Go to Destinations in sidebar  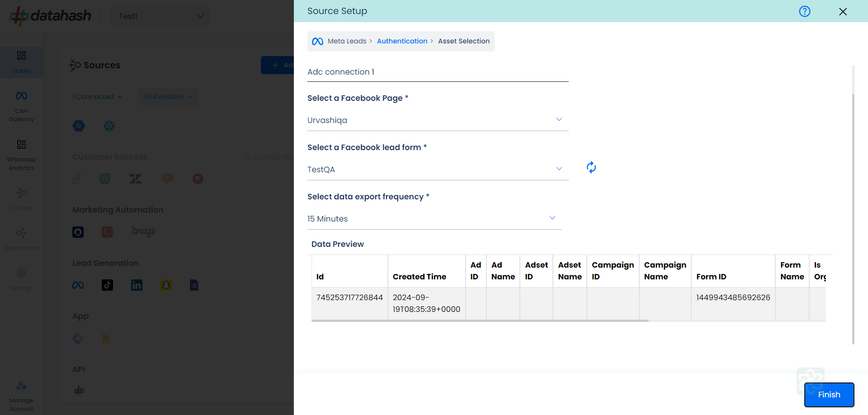tap(21, 239)
